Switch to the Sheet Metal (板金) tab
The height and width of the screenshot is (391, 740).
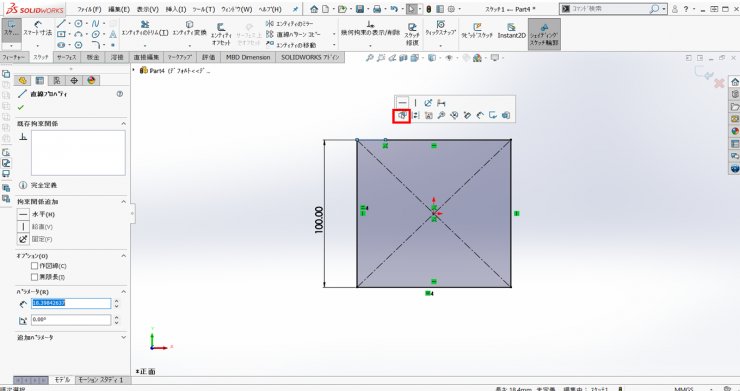click(93, 58)
